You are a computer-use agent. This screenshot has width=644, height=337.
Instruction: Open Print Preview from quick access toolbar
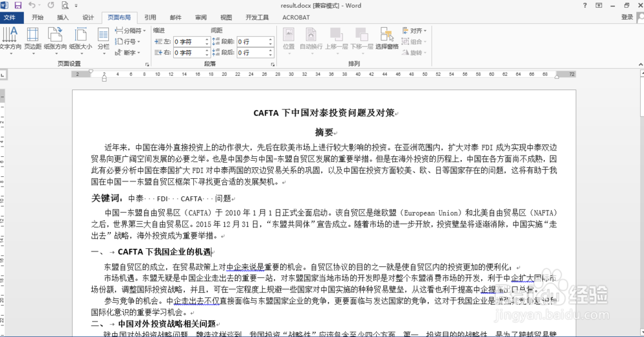coord(65,5)
